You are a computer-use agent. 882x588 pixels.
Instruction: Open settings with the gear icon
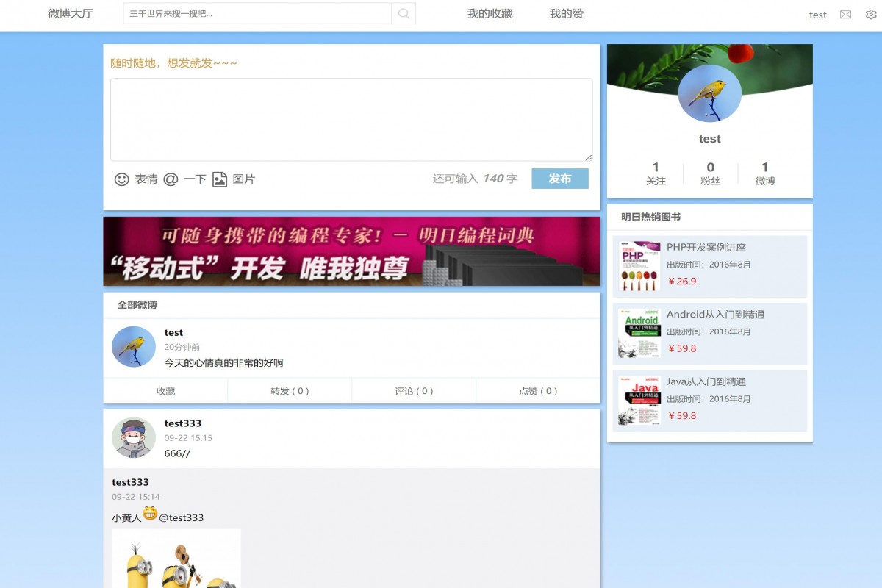(870, 14)
